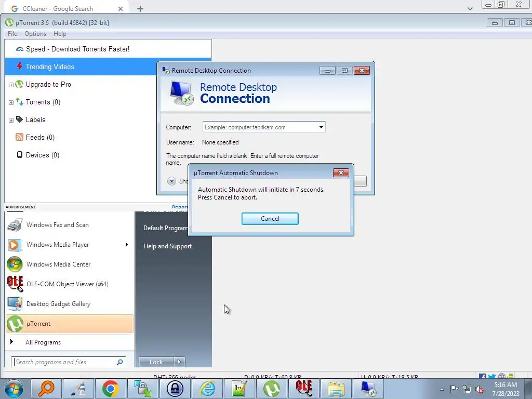
Task: Open the µTorrent File menu
Action: pyautogui.click(x=12, y=34)
